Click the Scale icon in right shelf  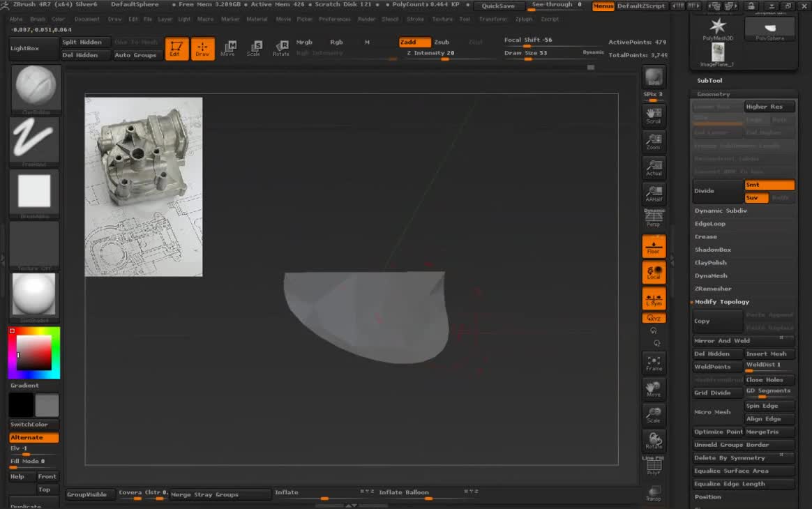click(654, 415)
